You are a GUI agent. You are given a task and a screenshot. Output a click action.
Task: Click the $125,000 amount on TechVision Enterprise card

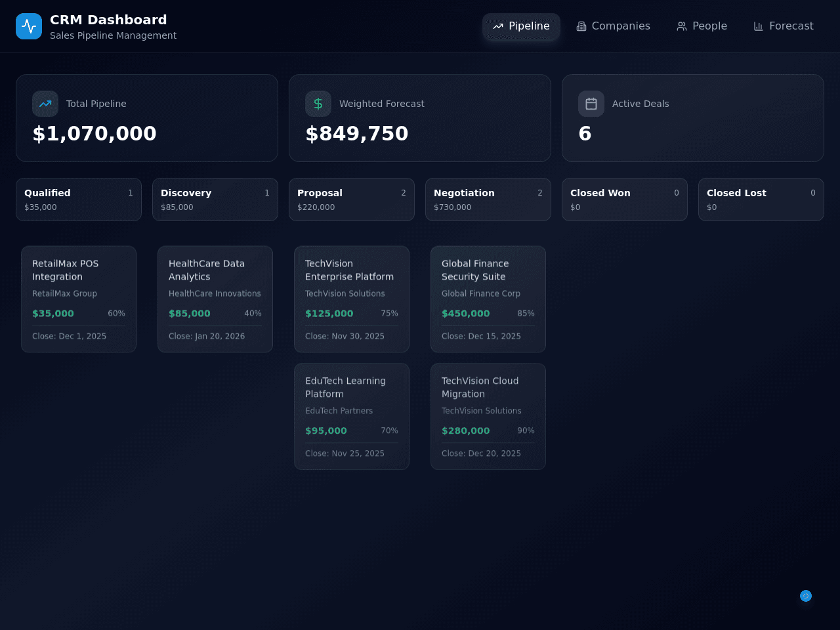(329, 314)
